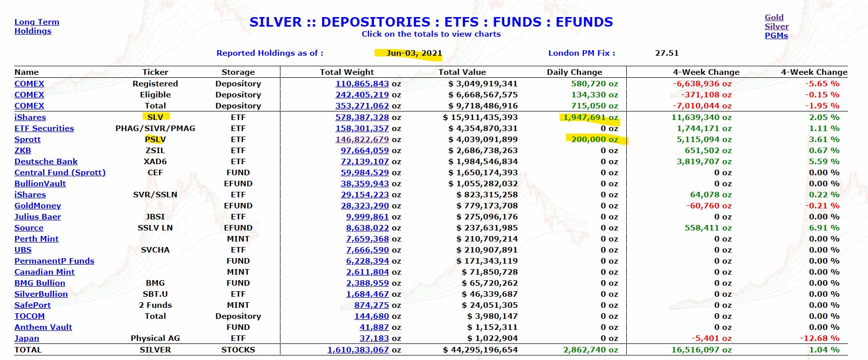Click the Perth Mint link
Viewport: 868px width, 360px height.
pos(36,238)
